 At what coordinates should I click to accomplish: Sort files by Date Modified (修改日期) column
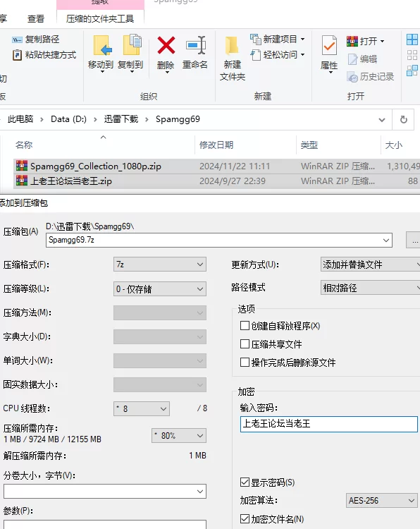216,145
